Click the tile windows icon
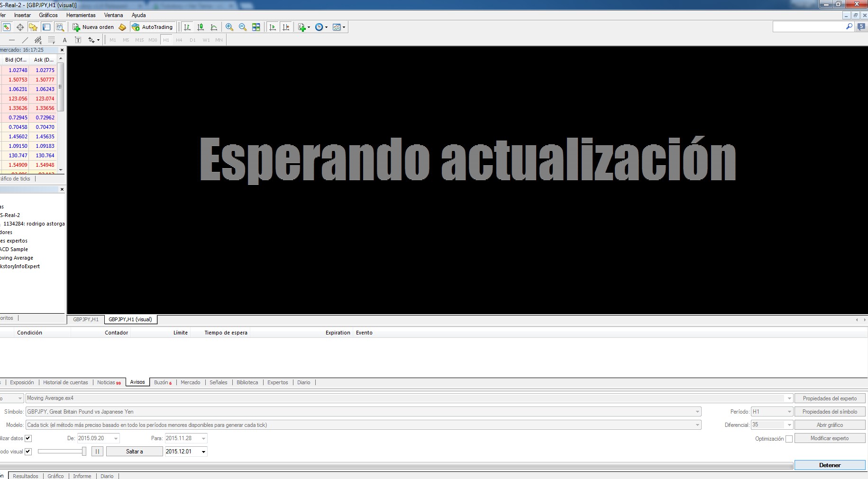 (x=256, y=27)
